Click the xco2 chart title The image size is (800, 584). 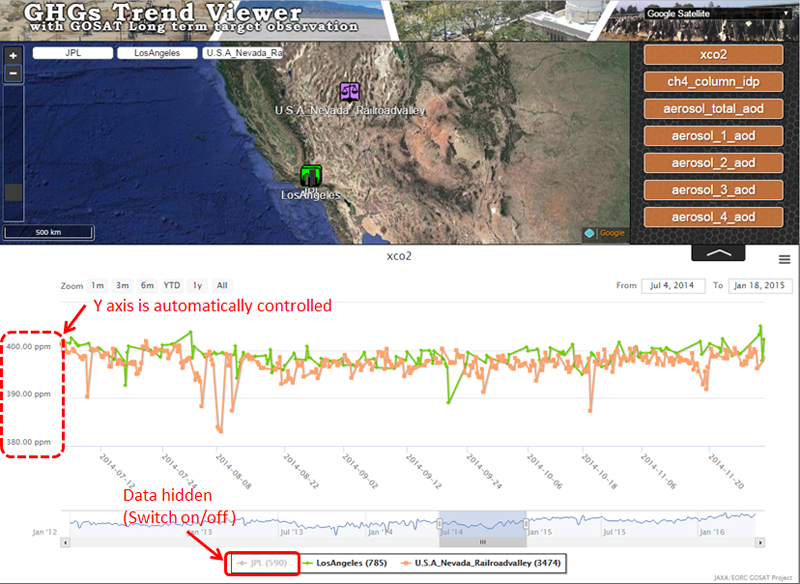(x=399, y=256)
